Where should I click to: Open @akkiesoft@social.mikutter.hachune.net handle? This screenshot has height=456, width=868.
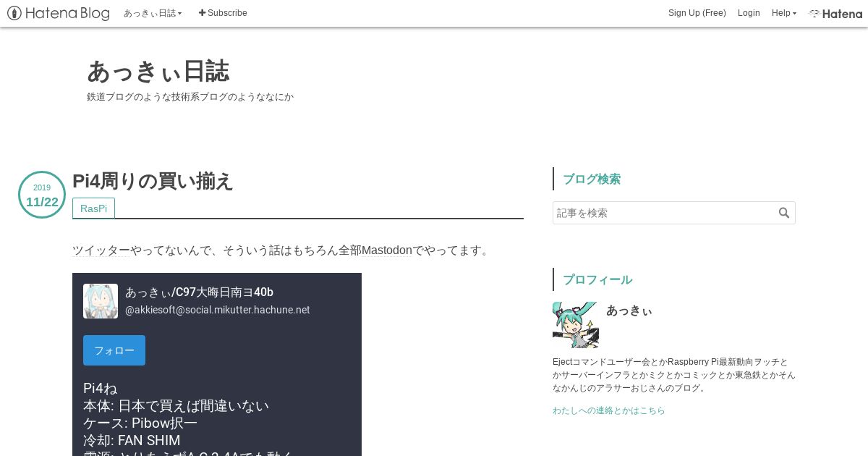click(x=218, y=310)
